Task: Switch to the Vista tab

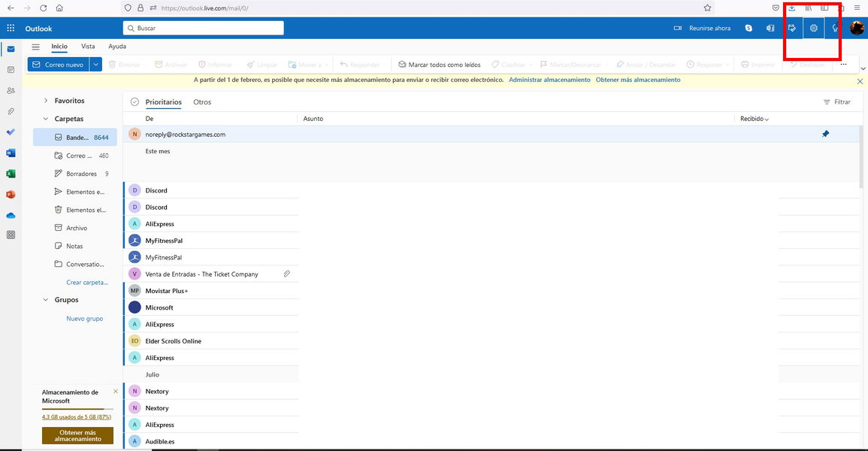Action: pyautogui.click(x=88, y=47)
